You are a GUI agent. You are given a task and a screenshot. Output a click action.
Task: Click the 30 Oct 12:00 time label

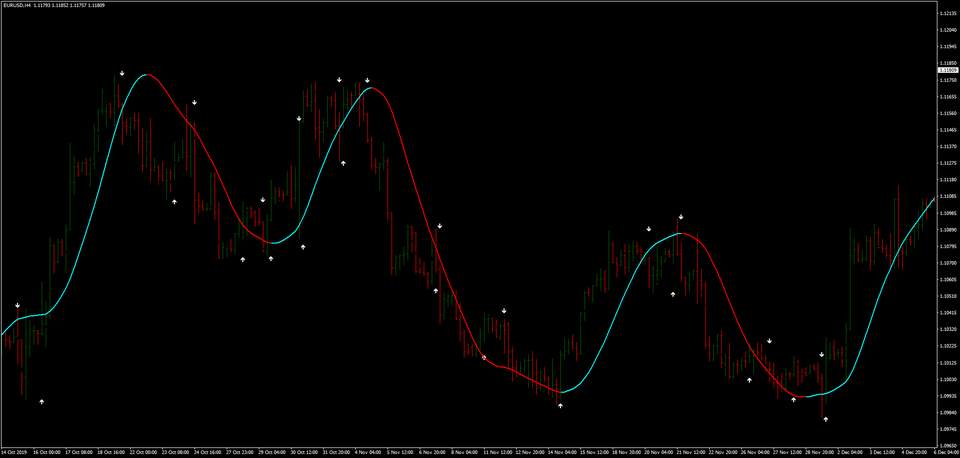point(304,452)
